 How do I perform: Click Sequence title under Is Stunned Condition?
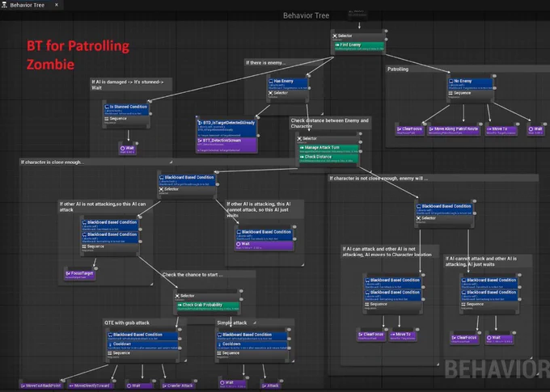(x=118, y=119)
